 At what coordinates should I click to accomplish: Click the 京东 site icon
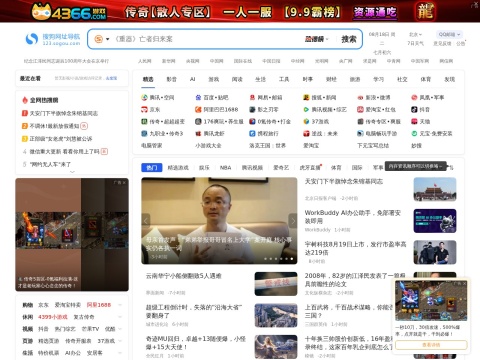(x=144, y=109)
